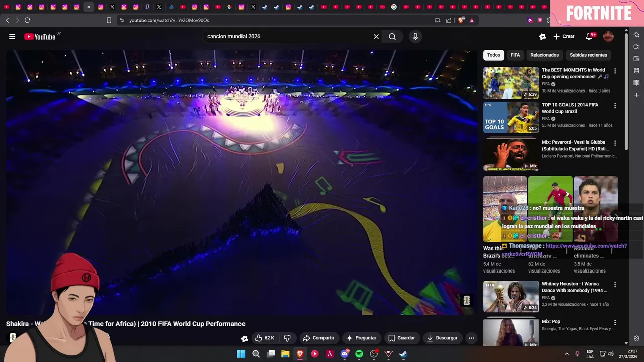Viewport: 644px width, 362px height.
Task: Open Windows taskbar search
Action: (256, 354)
